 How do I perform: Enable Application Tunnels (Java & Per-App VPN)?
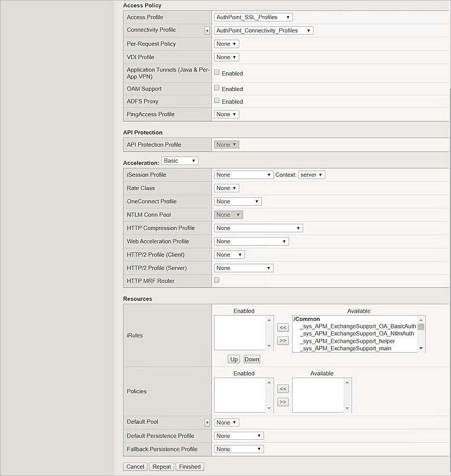tap(216, 73)
